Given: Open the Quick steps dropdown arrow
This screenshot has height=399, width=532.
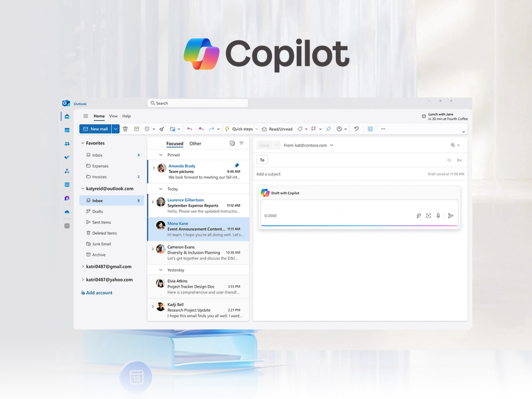Looking at the screenshot, I should (x=256, y=129).
